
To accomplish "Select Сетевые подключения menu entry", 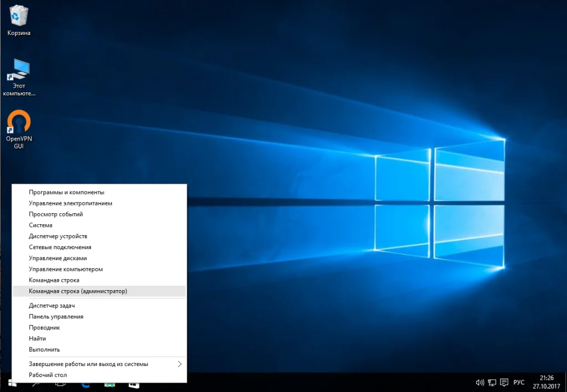I will point(60,247).
